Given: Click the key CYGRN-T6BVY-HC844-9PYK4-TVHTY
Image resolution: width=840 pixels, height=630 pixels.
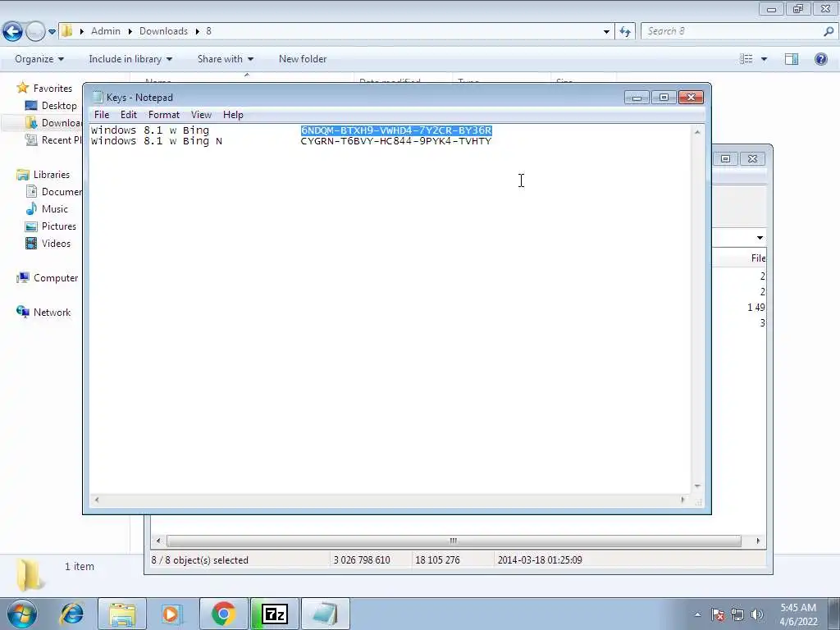Looking at the screenshot, I should pos(396,141).
